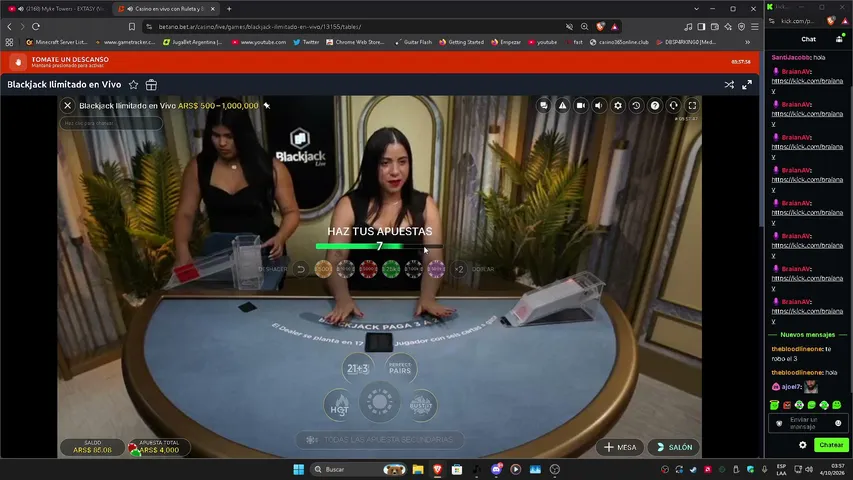This screenshot has width=853, height=480.
Task: Select the black 100k chip
Action: (413, 269)
